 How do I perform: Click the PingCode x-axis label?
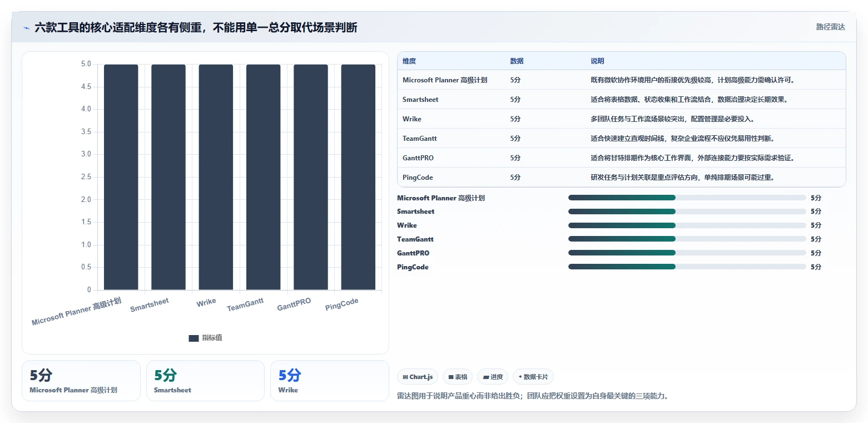pyautogui.click(x=342, y=305)
